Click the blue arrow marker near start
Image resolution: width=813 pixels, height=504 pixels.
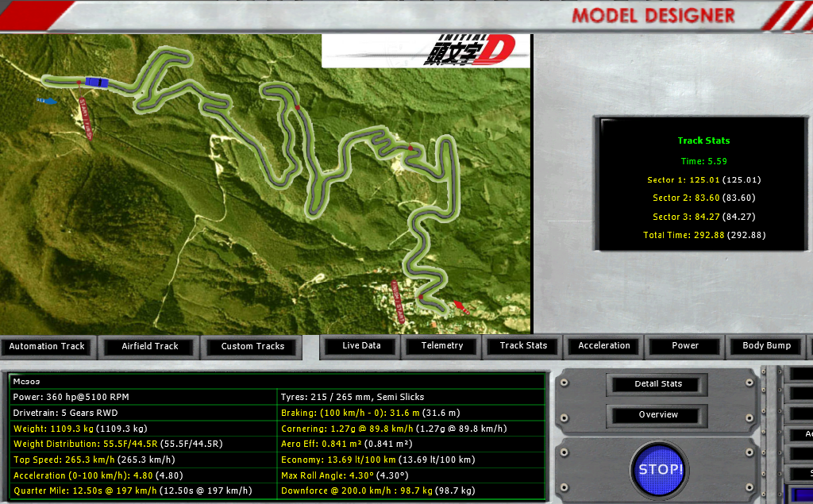(47, 101)
